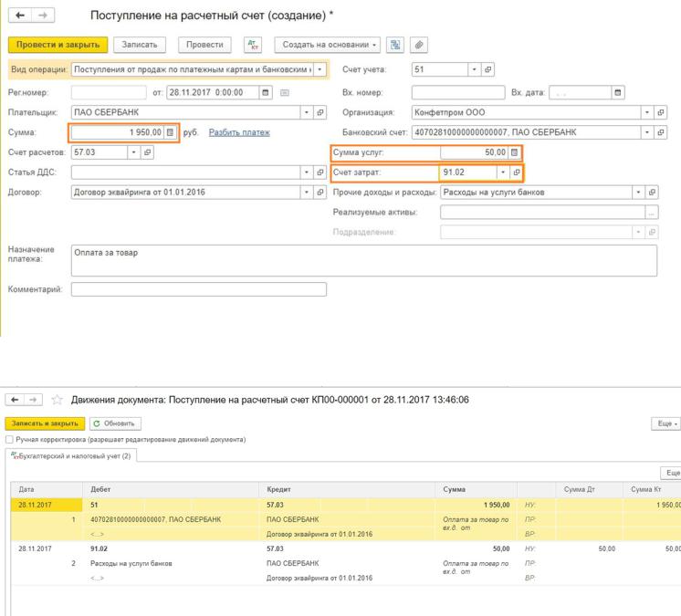Image resolution: width=681 pixels, height=616 pixels.
Task: Open calculator icon in Сумма услуг field
Action: [x=515, y=152]
